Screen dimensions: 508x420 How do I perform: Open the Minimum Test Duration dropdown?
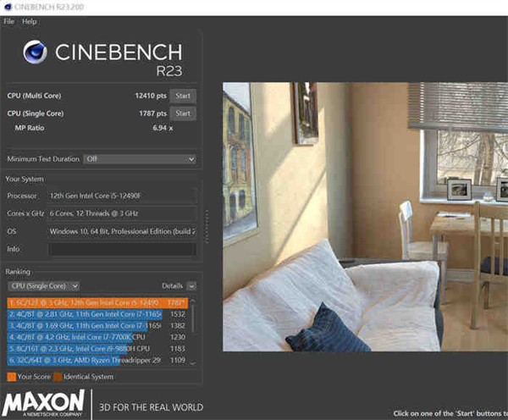tap(140, 159)
